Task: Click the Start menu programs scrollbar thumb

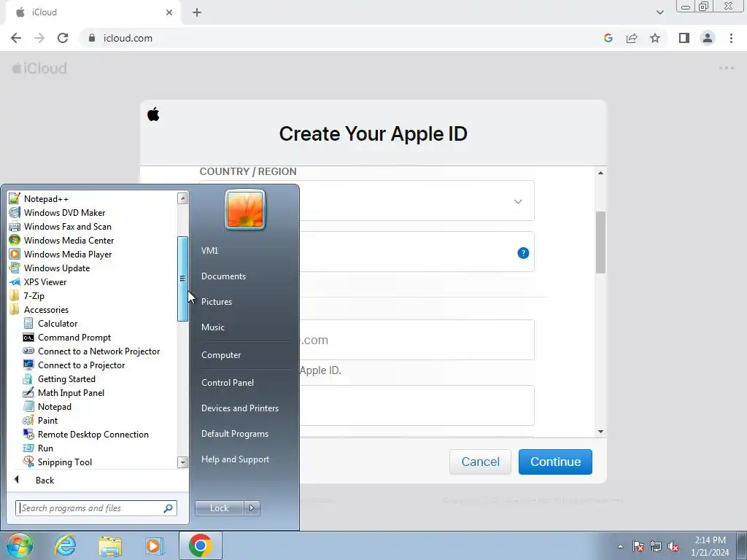Action: 182,279
